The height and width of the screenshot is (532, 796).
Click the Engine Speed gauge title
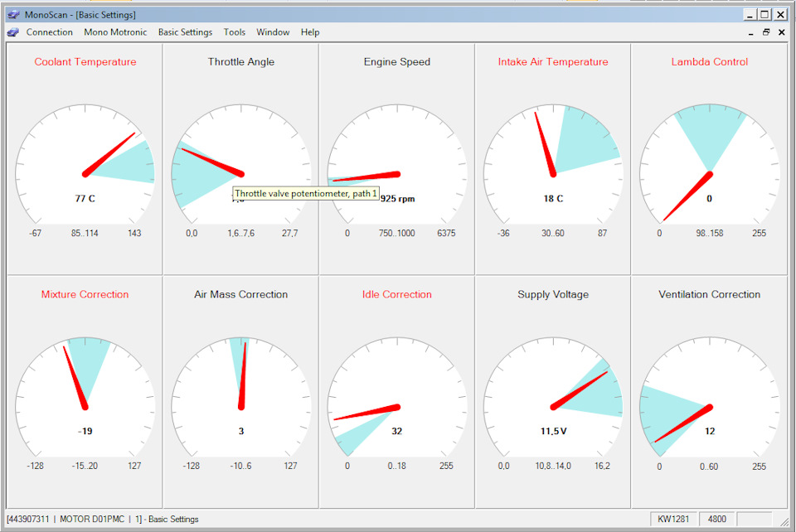pyautogui.click(x=397, y=62)
